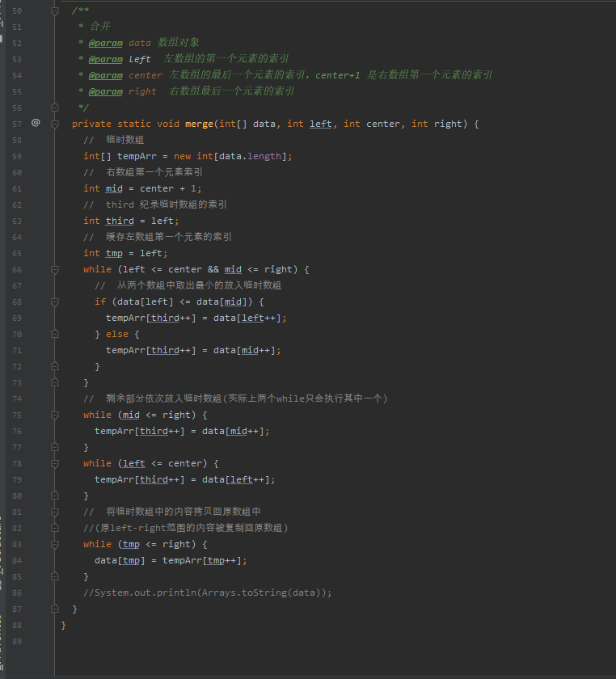Click tempArr variable declaration on line 59
Image resolution: width=616 pixels, height=679 pixels.
137,156
